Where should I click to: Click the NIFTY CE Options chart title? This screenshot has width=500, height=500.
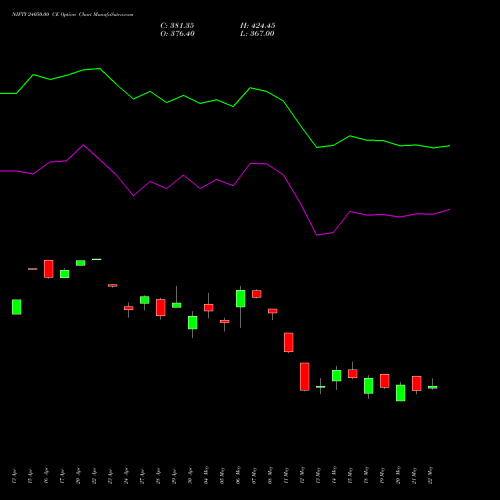pyautogui.click(x=73, y=15)
